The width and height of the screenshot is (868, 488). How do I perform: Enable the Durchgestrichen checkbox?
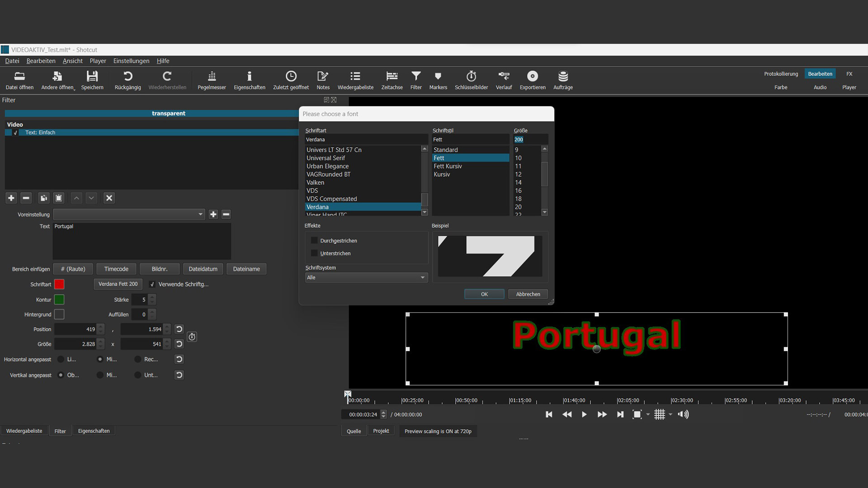[x=315, y=241]
